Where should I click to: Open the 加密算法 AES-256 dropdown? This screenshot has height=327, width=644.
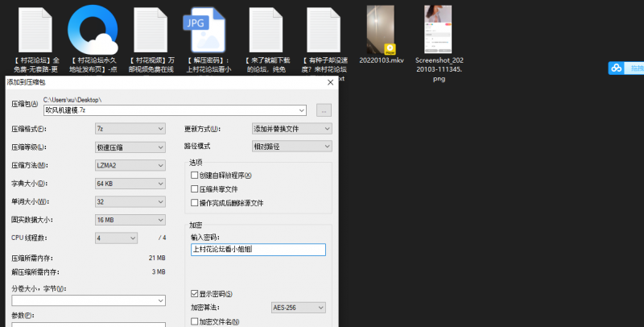coord(298,308)
